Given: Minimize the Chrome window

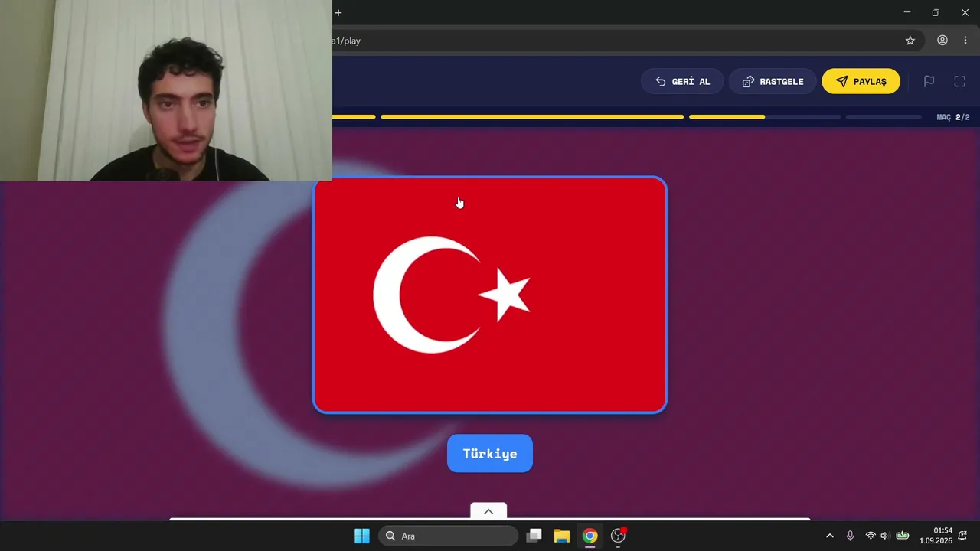Looking at the screenshot, I should click(907, 12).
